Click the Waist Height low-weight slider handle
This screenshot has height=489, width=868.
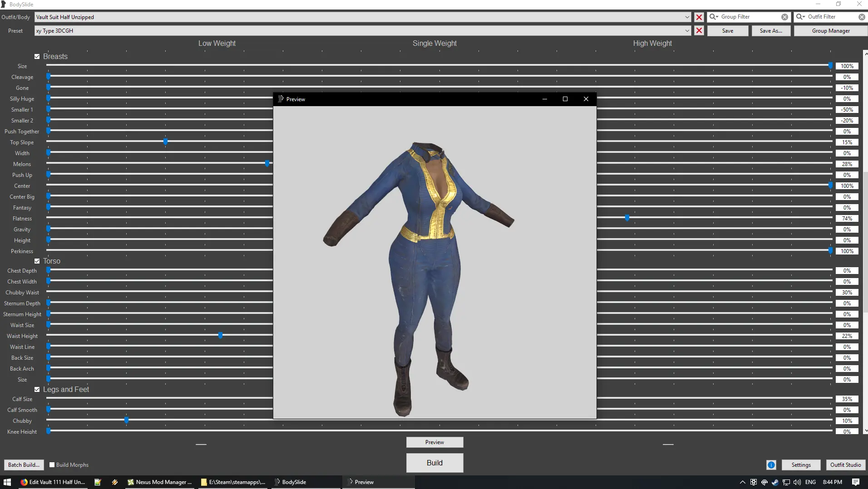tap(220, 335)
